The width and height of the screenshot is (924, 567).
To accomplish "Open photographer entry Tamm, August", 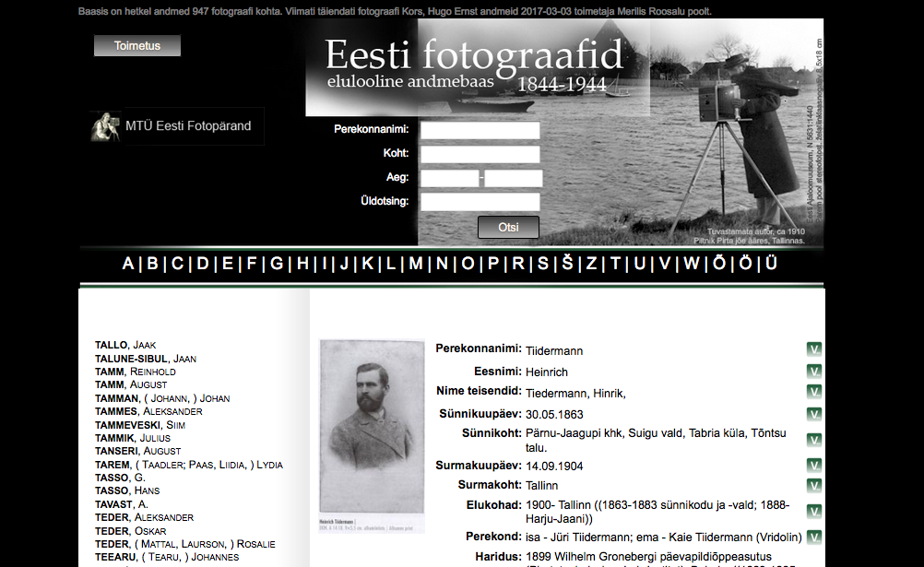I will coord(131,384).
